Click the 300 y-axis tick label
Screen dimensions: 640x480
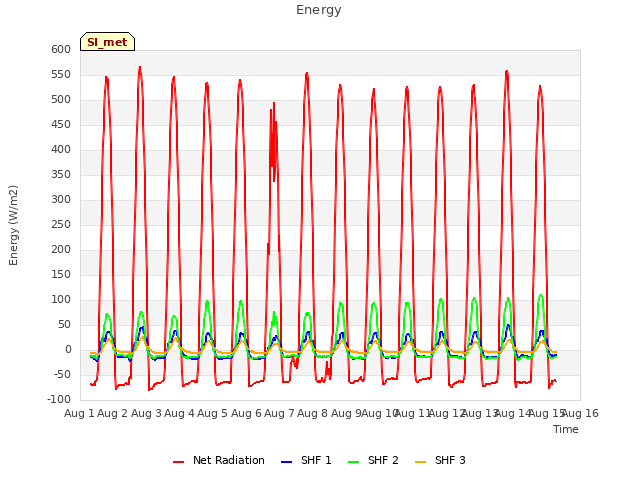(x=61, y=200)
